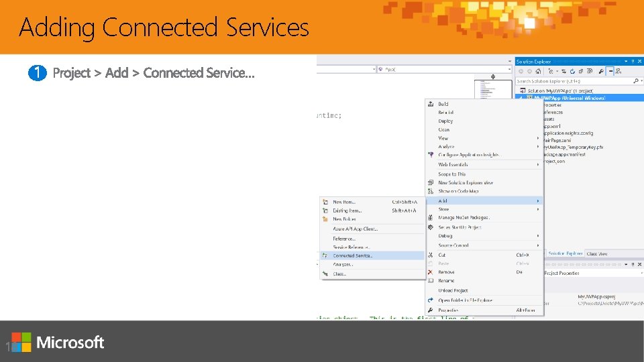Click the editor split-window handle above the minimap

click(x=493, y=76)
